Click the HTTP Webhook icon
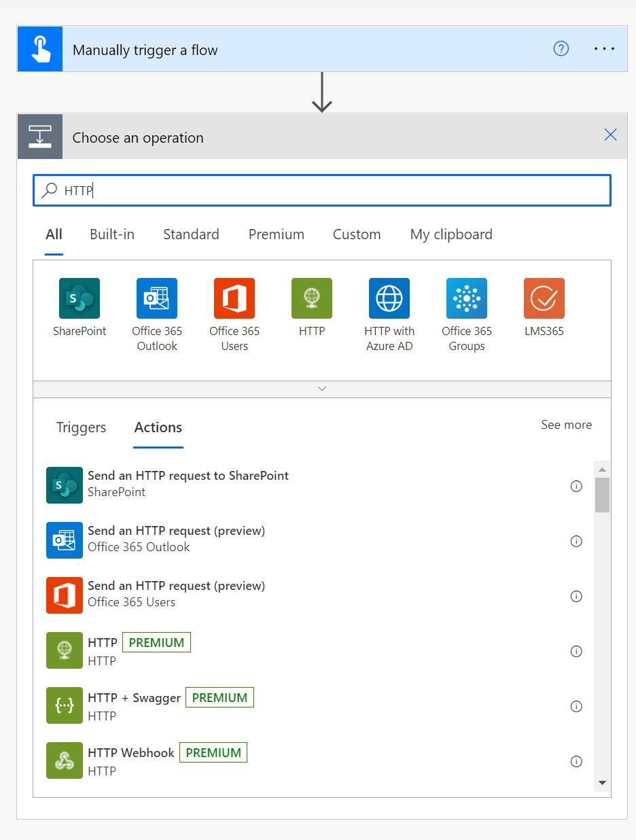The width and height of the screenshot is (636, 840). [65, 760]
